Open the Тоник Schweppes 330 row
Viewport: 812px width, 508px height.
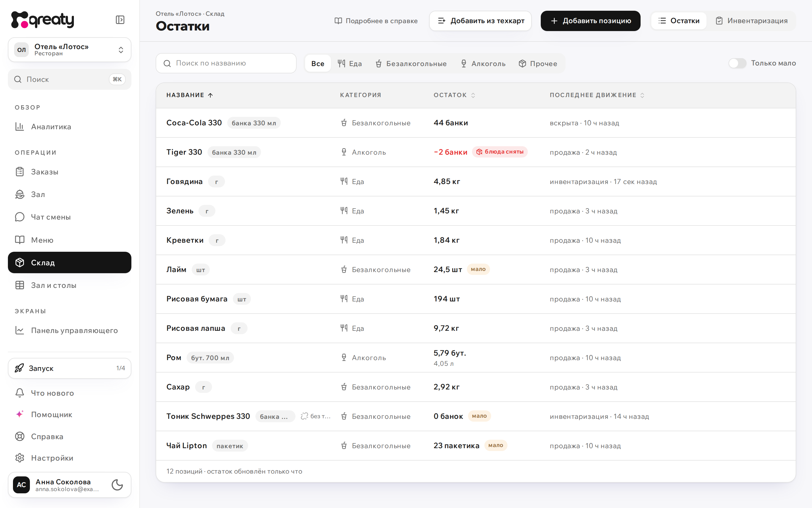coord(476,416)
